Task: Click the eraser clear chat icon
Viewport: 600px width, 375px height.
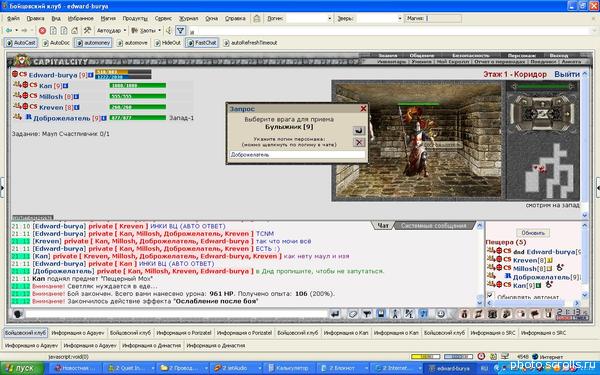Action: [352, 314]
